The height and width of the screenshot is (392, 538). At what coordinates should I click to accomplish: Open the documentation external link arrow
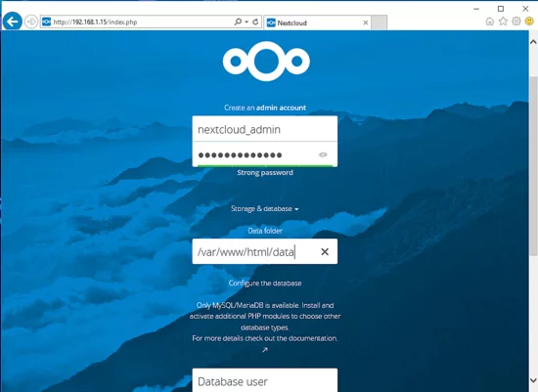coord(265,350)
